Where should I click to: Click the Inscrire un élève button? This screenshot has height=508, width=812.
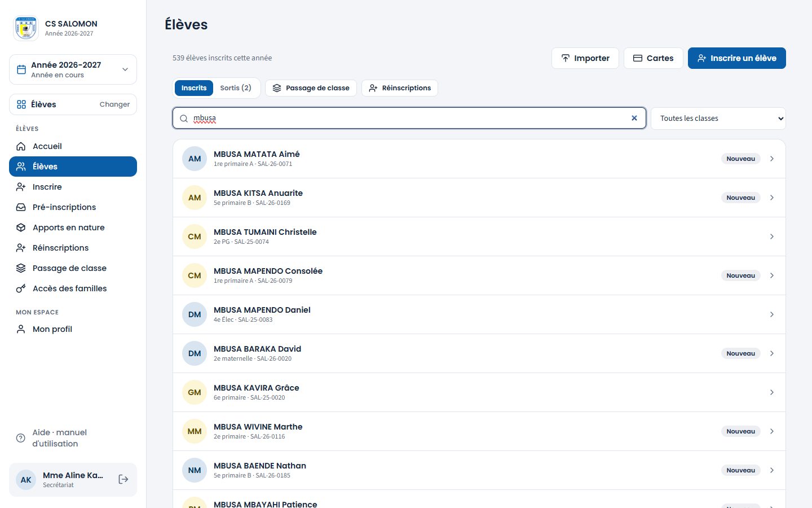pyautogui.click(x=736, y=58)
